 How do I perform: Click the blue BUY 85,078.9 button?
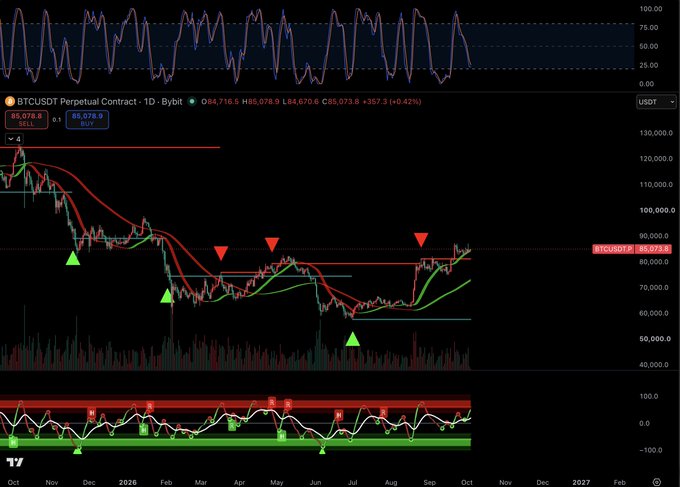coord(87,119)
